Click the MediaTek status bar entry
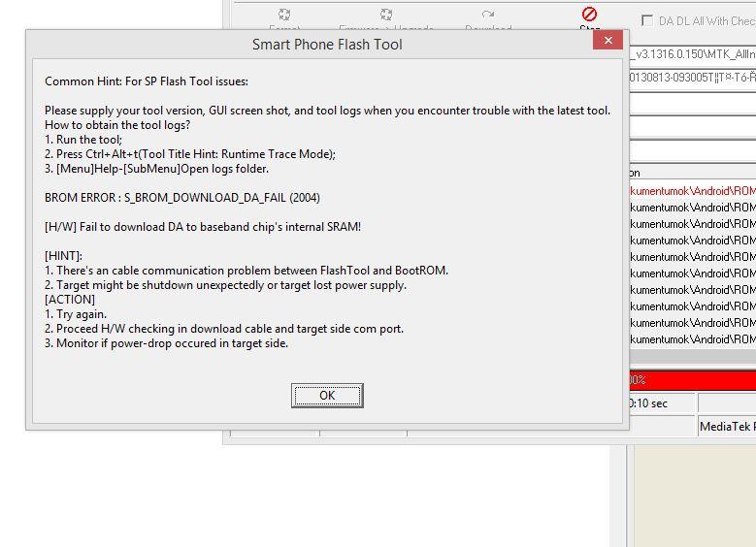This screenshot has height=547, width=756. click(727, 427)
